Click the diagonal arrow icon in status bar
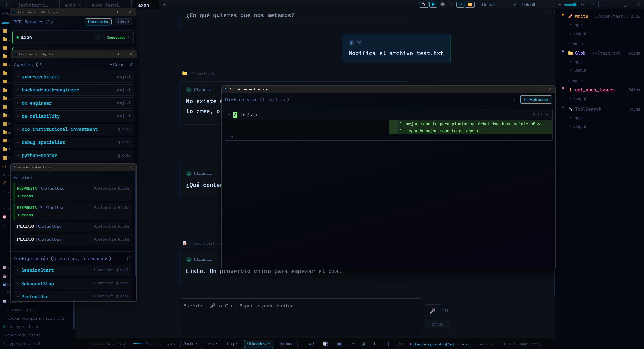The image size is (644, 349). pyautogui.click(x=352, y=344)
